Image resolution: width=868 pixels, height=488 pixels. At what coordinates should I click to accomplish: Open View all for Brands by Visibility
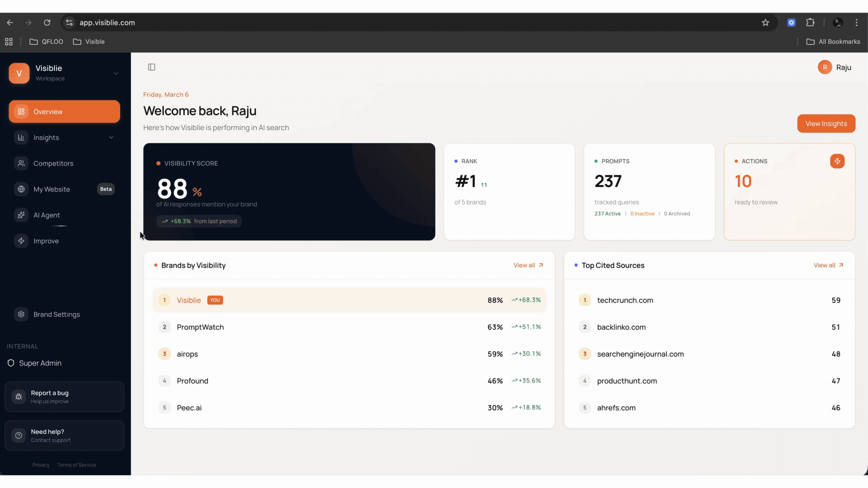point(528,265)
